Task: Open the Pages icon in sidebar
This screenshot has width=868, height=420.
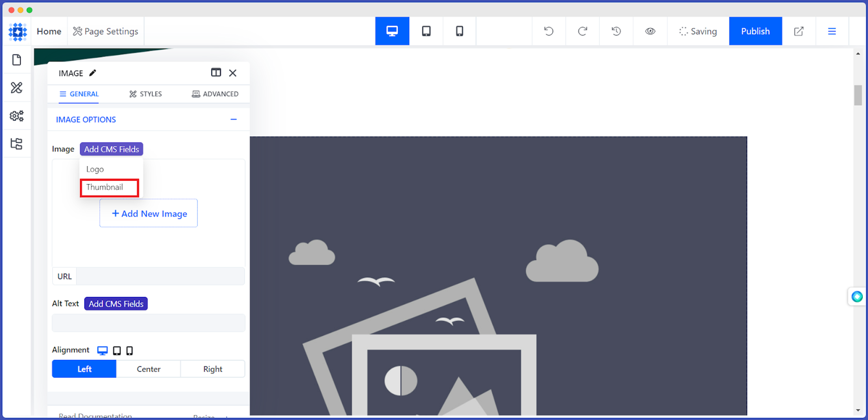Action: 16,60
